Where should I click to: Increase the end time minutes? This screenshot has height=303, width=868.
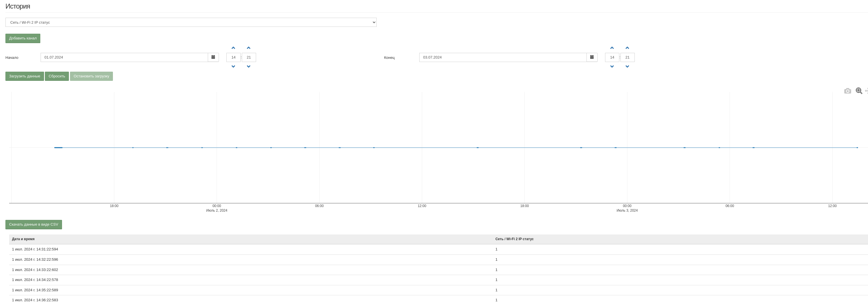627,48
